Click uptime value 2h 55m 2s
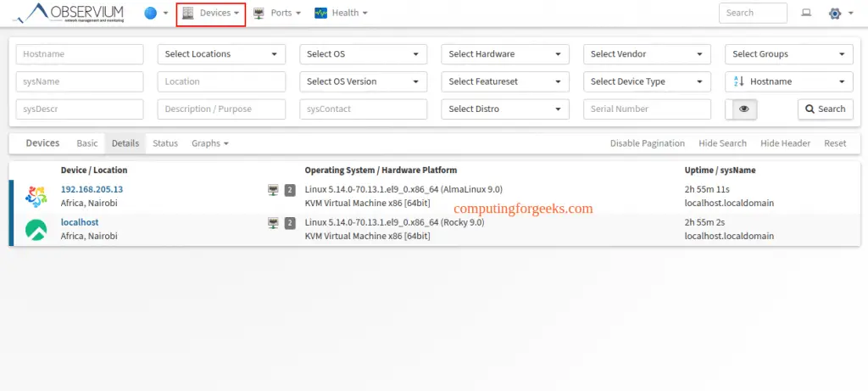 tap(704, 222)
